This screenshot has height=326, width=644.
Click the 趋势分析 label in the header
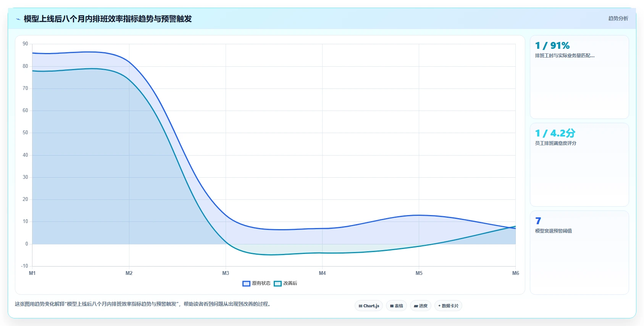point(618,18)
